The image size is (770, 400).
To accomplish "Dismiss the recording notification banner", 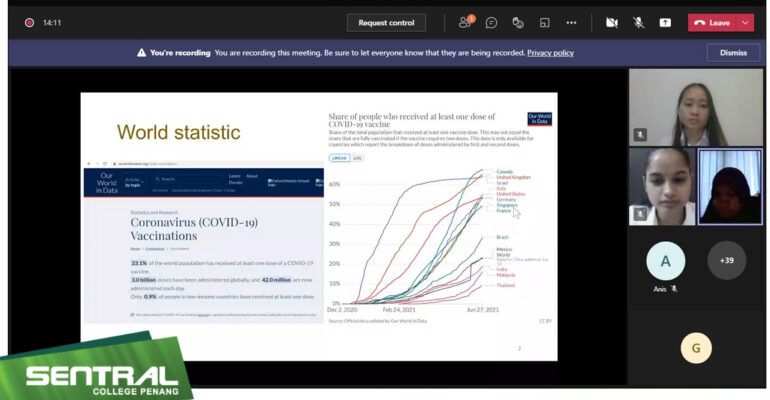I will (733, 53).
